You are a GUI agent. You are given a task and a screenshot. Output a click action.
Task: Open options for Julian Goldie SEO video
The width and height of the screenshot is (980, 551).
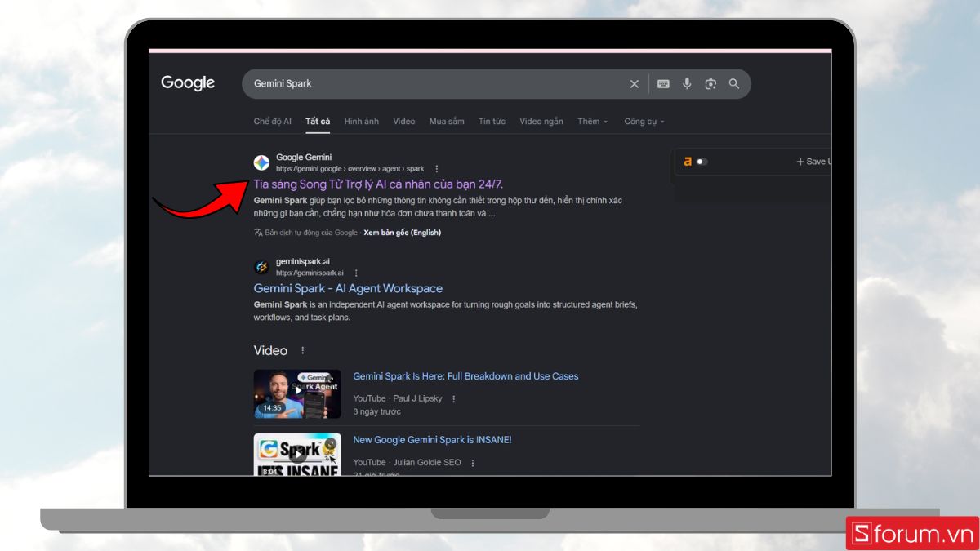click(x=473, y=463)
